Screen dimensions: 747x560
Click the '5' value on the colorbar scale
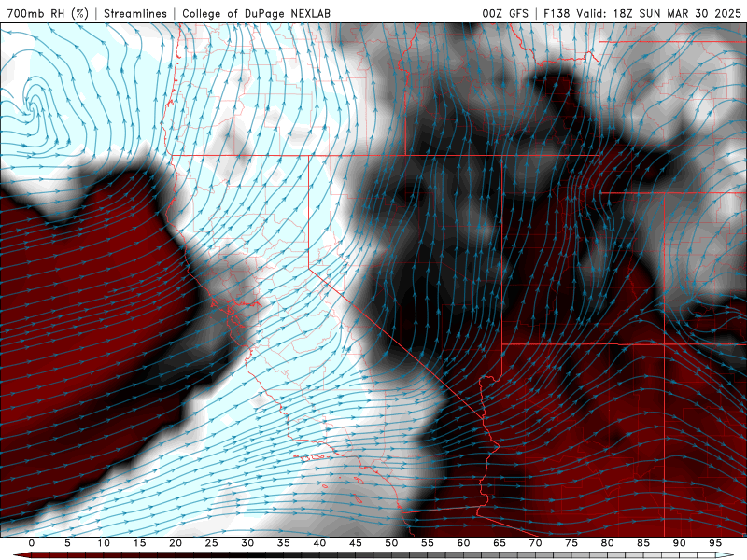click(67, 543)
